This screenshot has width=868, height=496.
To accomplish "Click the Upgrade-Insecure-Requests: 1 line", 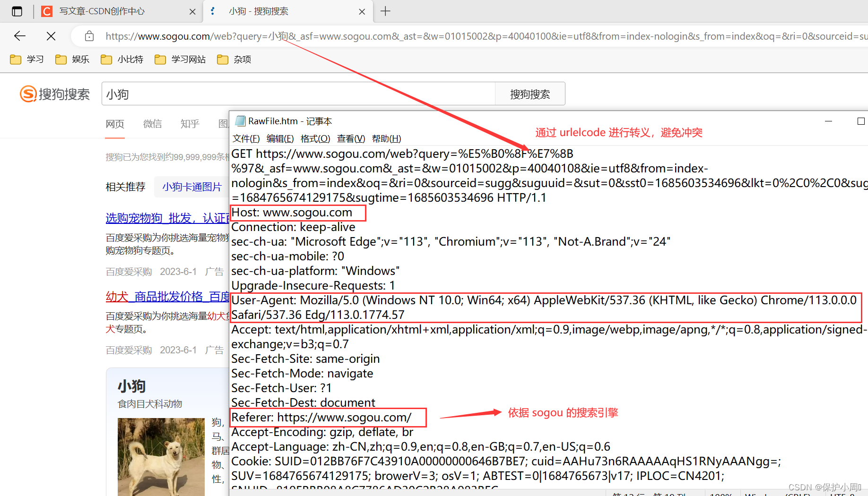I will point(313,286).
